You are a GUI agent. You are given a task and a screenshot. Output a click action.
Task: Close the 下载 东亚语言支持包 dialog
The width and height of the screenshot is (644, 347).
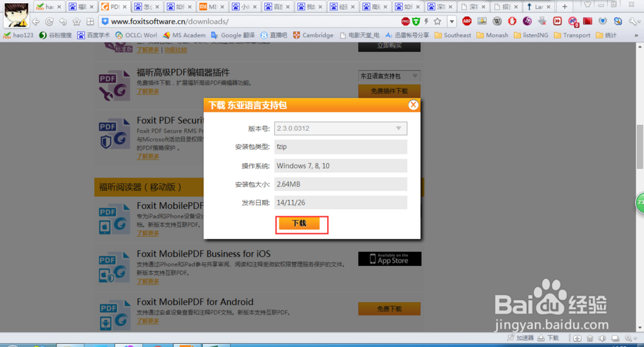point(413,105)
